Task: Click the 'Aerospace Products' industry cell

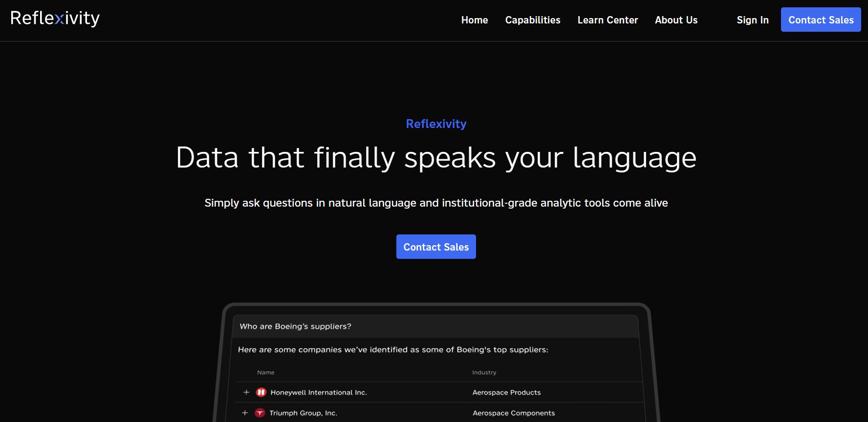Action: coord(506,392)
